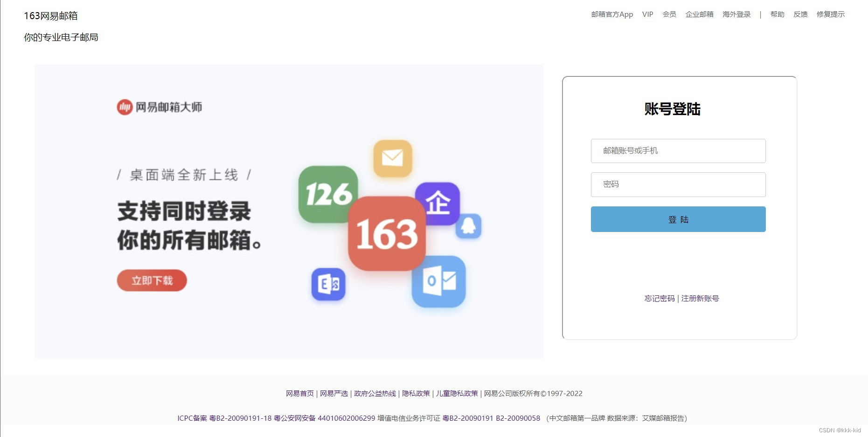The height and width of the screenshot is (437, 868).
Task: Click the 支持同时登录 banner headline
Action: click(184, 212)
